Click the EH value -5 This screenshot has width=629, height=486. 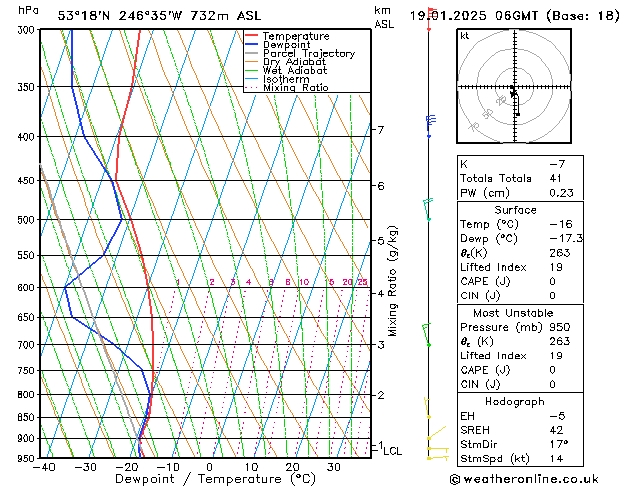click(x=557, y=416)
